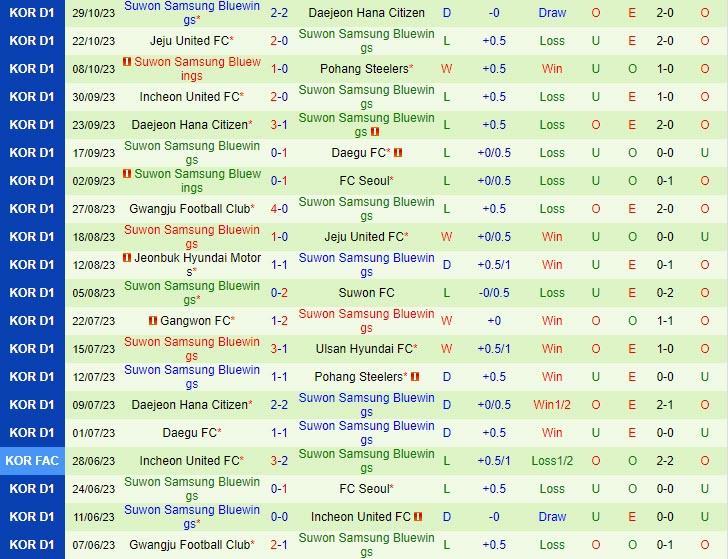Image resolution: width=728 pixels, height=559 pixels.
Task: Click Draw handicap result on 29/10/23 row
Action: click(x=552, y=13)
